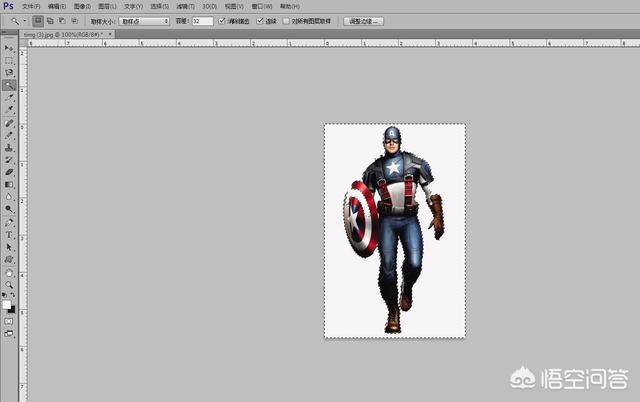Open the foreground color picker
This screenshot has width=640, height=402.
(x=7, y=305)
